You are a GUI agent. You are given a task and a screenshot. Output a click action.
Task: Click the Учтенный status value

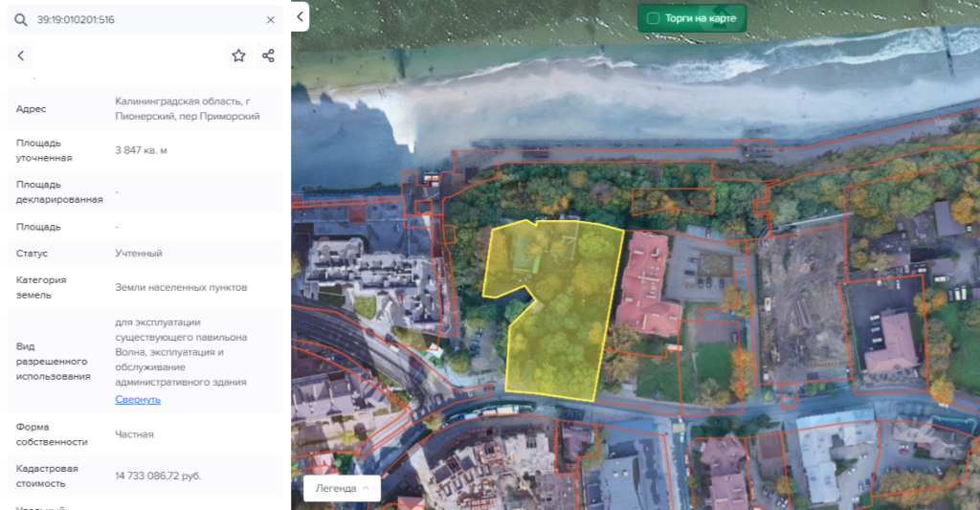pyautogui.click(x=139, y=254)
